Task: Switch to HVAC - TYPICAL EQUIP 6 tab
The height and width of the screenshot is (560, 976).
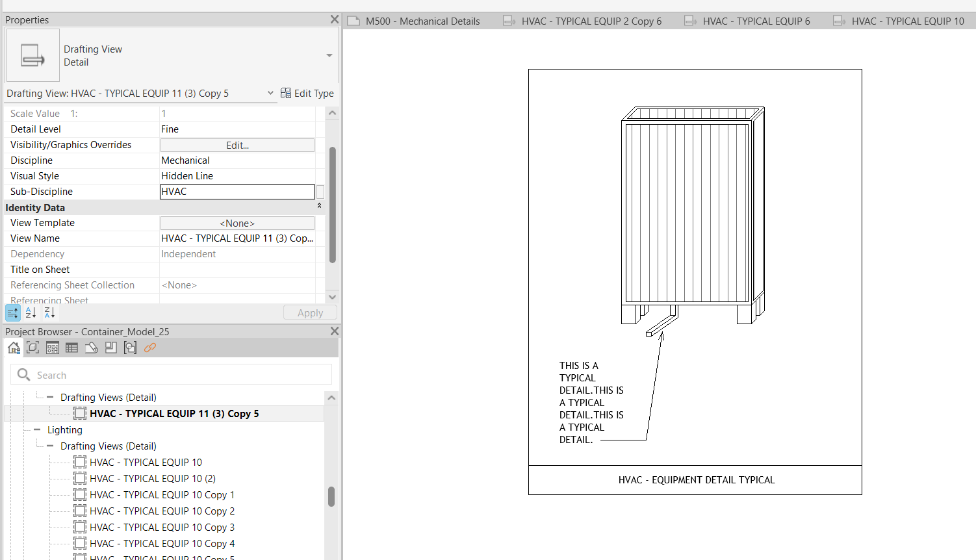Action: (x=756, y=21)
